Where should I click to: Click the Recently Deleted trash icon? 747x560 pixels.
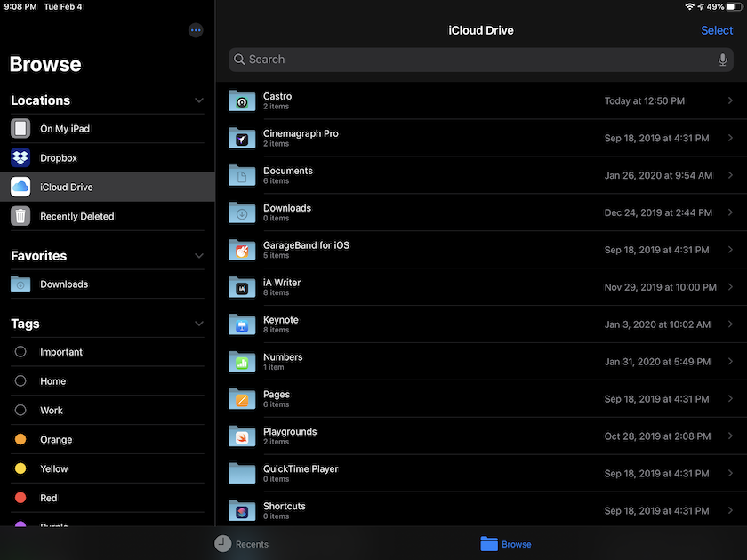(x=20, y=216)
